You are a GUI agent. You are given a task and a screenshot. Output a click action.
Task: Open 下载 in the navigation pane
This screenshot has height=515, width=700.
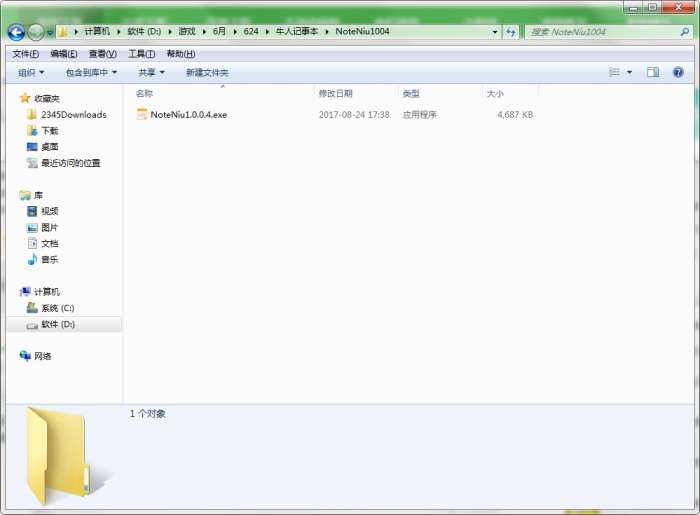[x=50, y=131]
